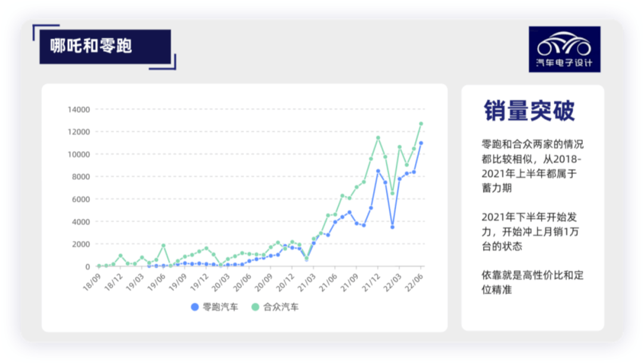The image size is (644, 364).
Task: Click the green data point at 21/12
Action: pyautogui.click(x=378, y=138)
